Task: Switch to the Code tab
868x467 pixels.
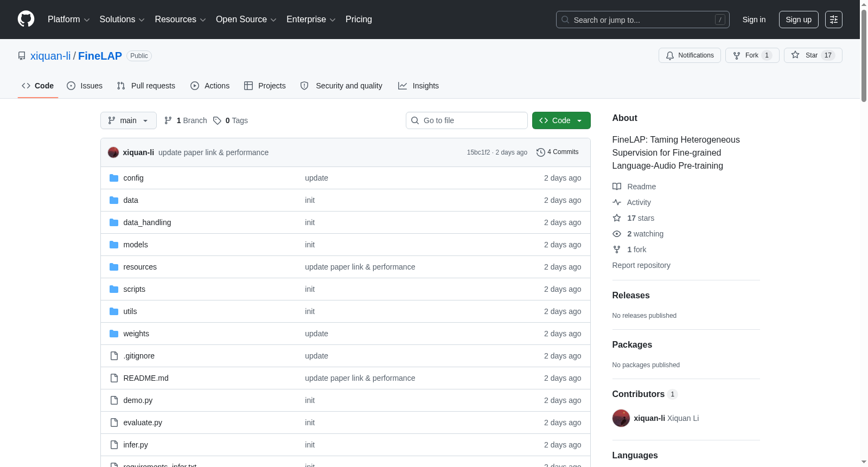Action: coord(38,86)
